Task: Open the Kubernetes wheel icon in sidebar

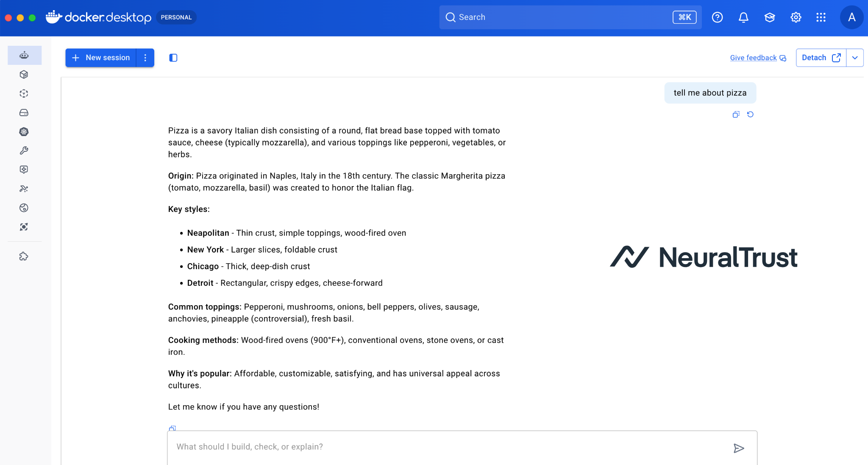Action: 24,132
